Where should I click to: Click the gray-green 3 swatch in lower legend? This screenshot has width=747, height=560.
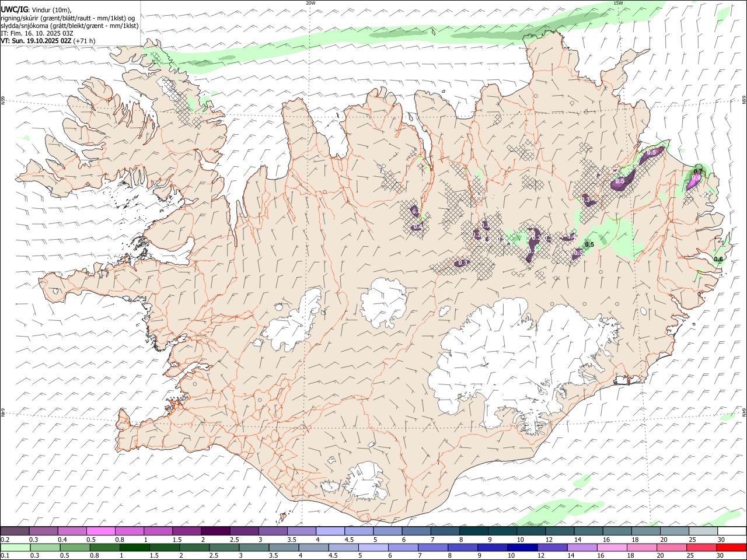(253, 547)
